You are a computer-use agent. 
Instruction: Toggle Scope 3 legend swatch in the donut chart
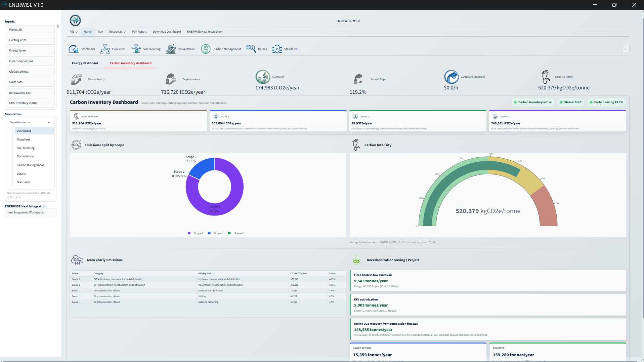pos(189,233)
